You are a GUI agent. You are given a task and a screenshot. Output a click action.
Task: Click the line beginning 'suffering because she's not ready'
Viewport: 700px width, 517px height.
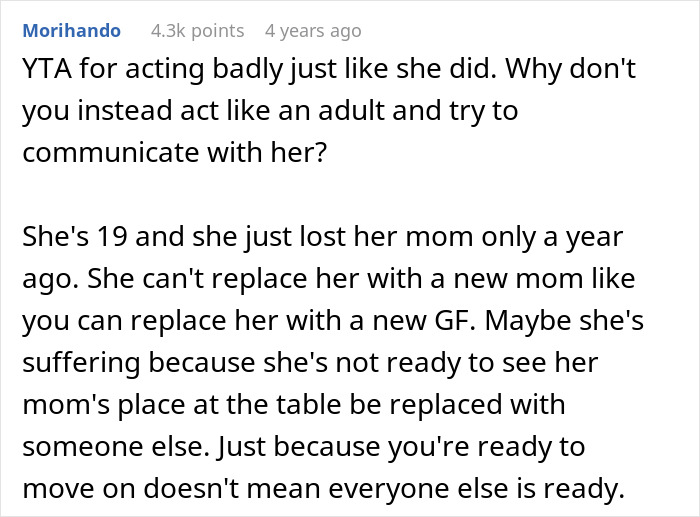coord(310,363)
